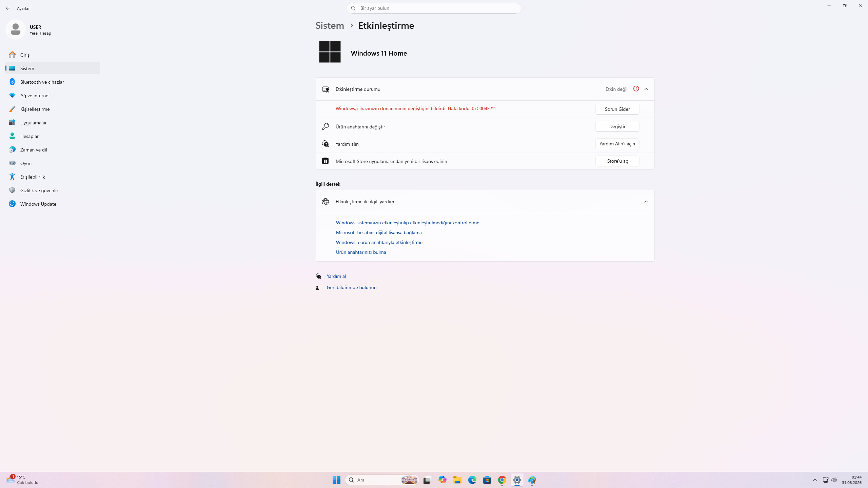The image size is (868, 488).
Task: Select Uygulamalar in the sidebar
Action: [x=53, y=122]
